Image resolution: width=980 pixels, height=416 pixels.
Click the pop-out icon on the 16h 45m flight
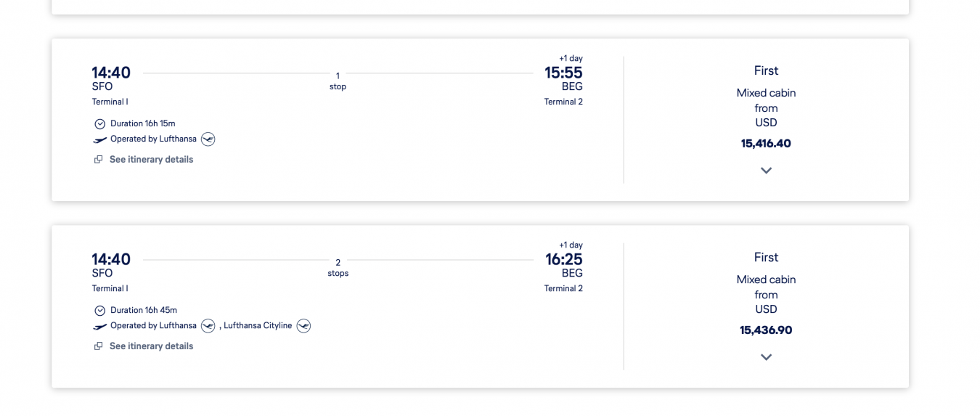click(99, 346)
